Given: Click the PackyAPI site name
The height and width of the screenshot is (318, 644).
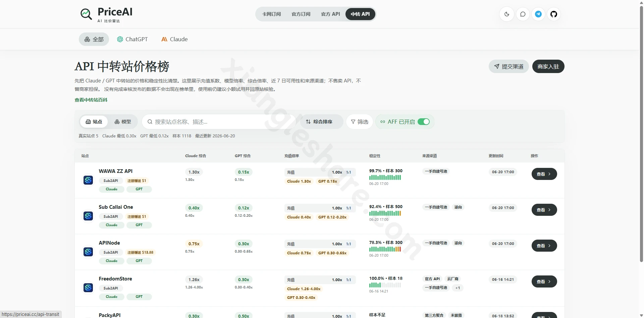Looking at the screenshot, I should (x=110, y=315).
